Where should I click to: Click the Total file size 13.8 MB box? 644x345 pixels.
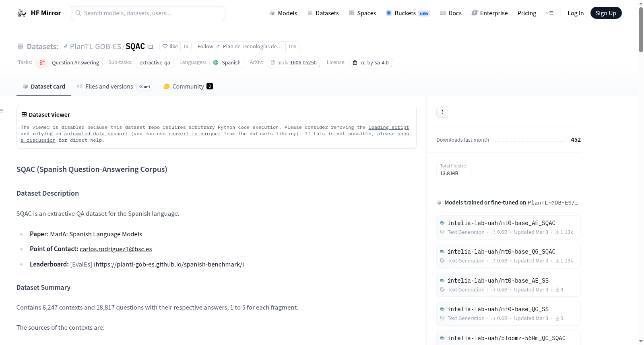tap(454, 170)
